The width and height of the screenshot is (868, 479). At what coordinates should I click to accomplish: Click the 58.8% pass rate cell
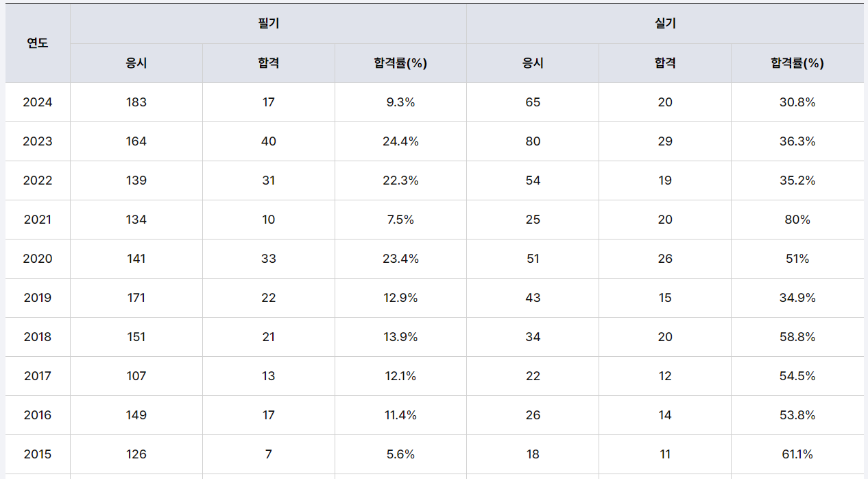tap(797, 337)
